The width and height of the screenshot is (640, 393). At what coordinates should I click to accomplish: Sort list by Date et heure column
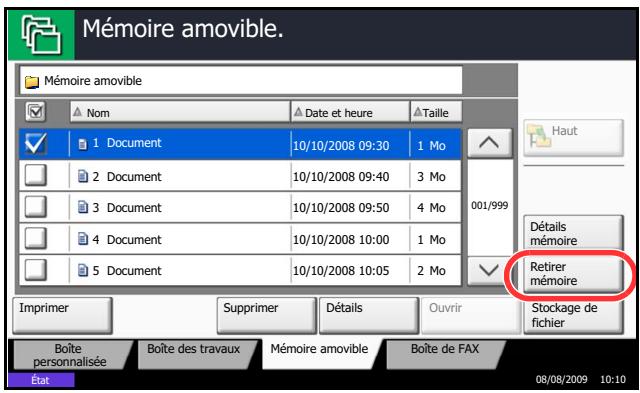pos(350,112)
